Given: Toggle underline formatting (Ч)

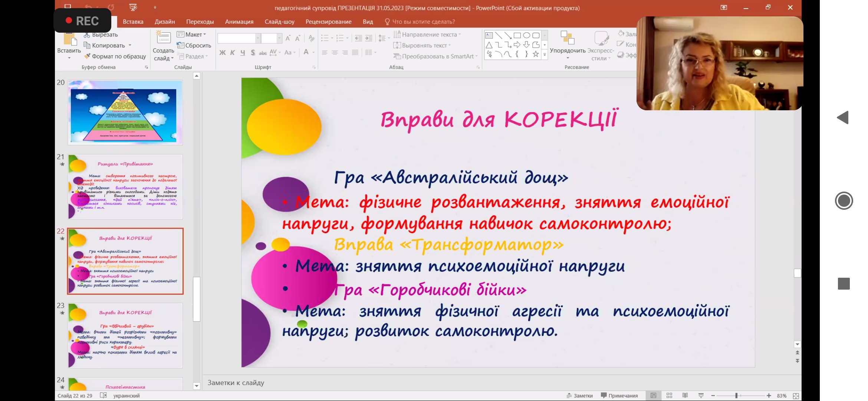Looking at the screenshot, I should pos(243,53).
